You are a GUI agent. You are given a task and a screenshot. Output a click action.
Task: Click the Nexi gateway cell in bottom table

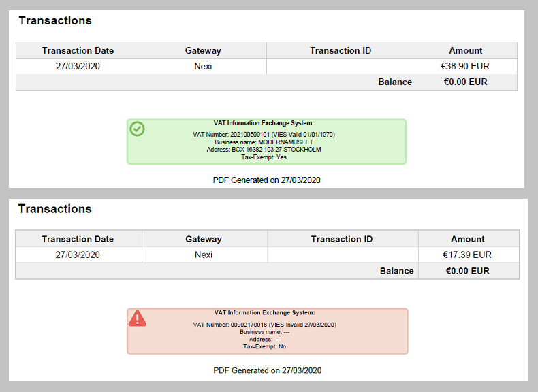[x=204, y=255]
